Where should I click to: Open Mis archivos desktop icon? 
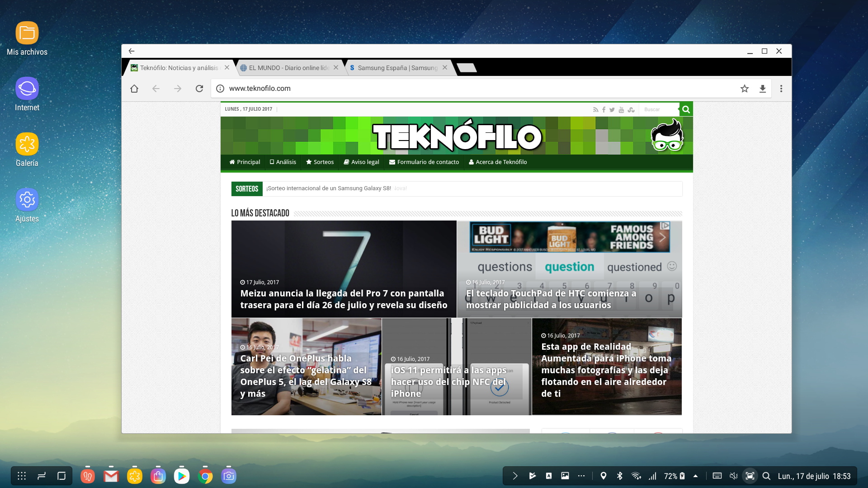click(27, 33)
